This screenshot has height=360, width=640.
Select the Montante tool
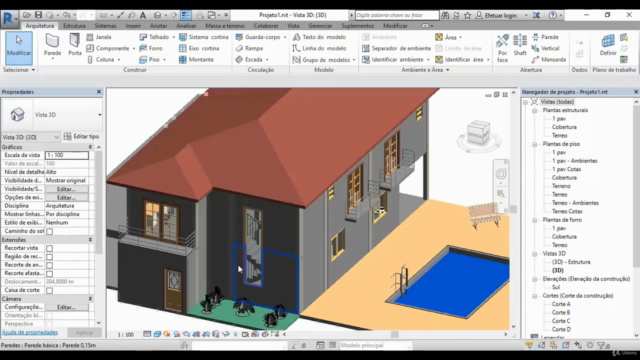click(196, 60)
